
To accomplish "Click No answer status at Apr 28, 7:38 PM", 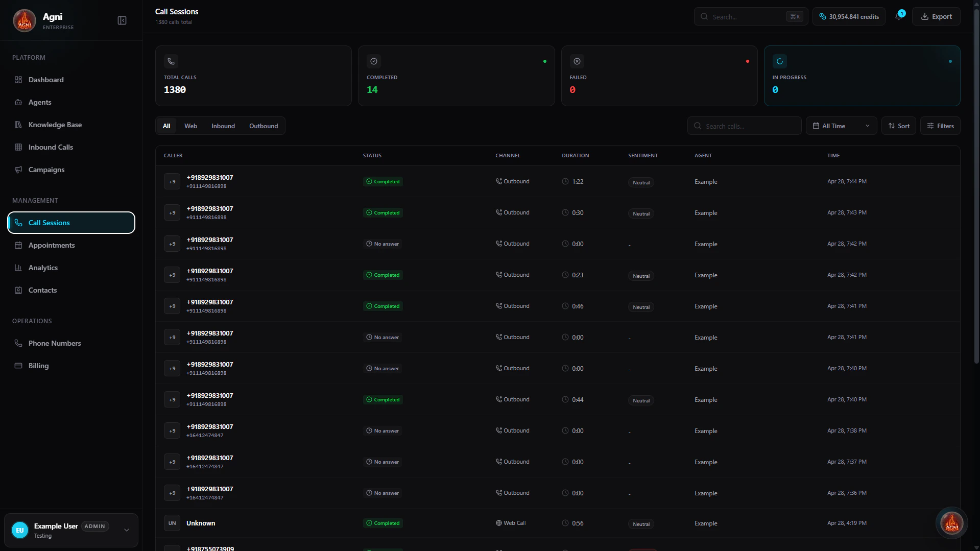I will coord(383,430).
